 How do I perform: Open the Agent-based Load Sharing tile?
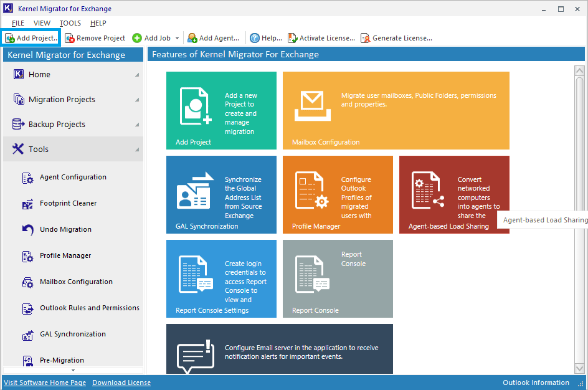(454, 194)
